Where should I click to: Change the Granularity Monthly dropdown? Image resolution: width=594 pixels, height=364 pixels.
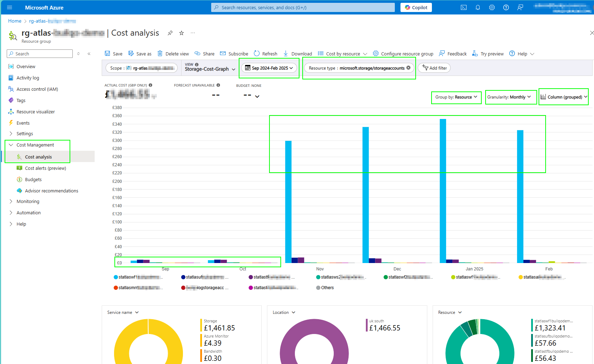pyautogui.click(x=509, y=97)
